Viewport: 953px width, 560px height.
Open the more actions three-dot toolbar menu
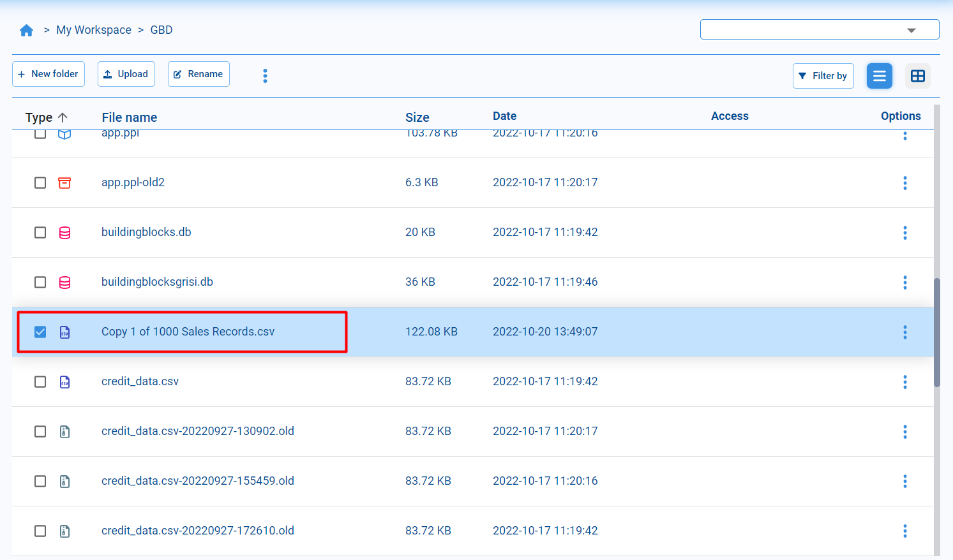coord(265,75)
